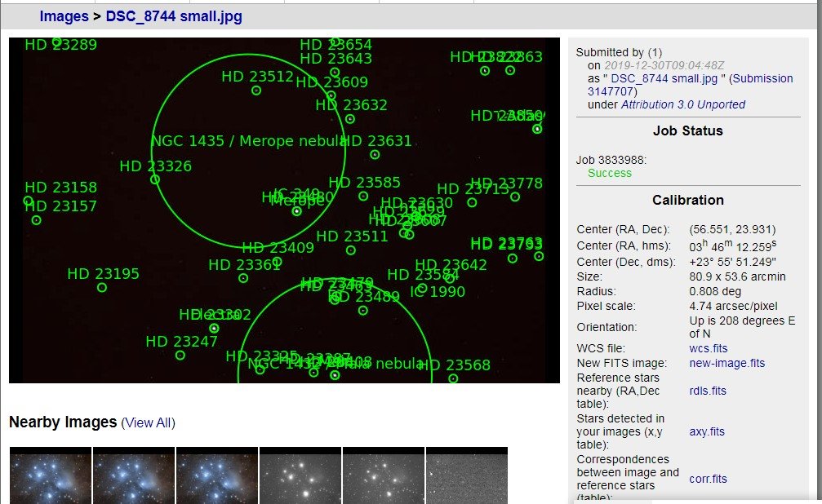Click the 80.9 x 53.6 arcmin size value

pos(738,276)
